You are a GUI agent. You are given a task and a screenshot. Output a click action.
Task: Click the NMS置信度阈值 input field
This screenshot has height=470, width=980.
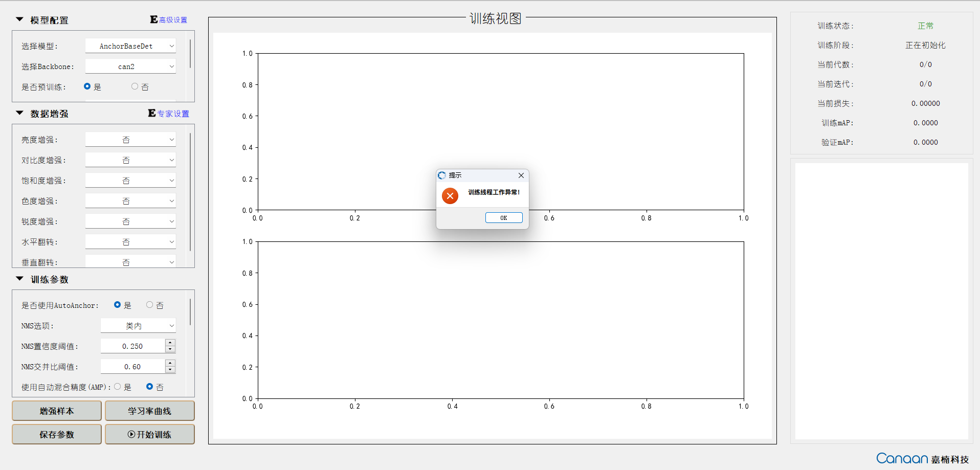tap(132, 346)
